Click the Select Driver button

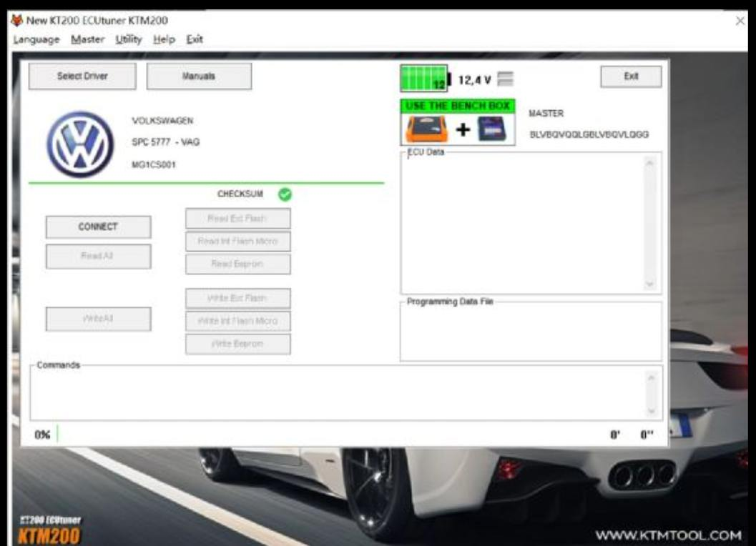pyautogui.click(x=82, y=76)
